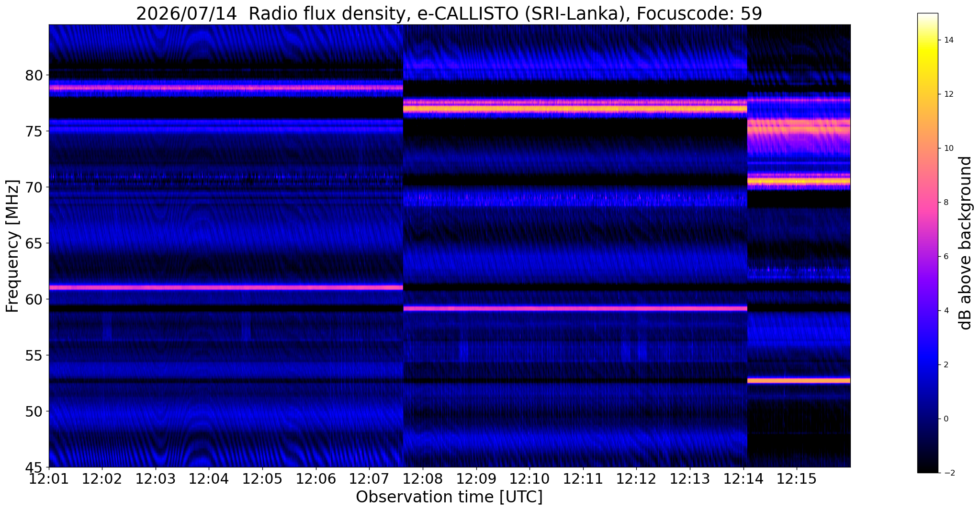The image size is (980, 511).
Task: Click the 12:11 time tick label
Action: coord(583,479)
